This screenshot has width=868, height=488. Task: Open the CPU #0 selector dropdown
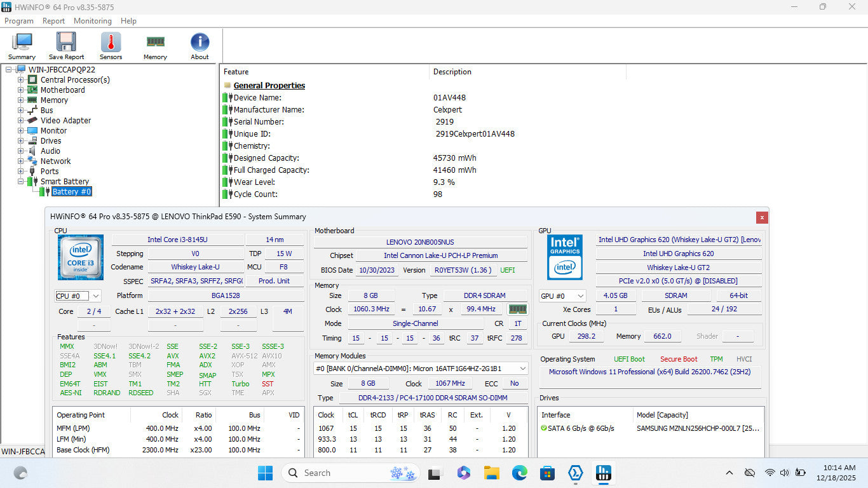pyautogui.click(x=78, y=296)
